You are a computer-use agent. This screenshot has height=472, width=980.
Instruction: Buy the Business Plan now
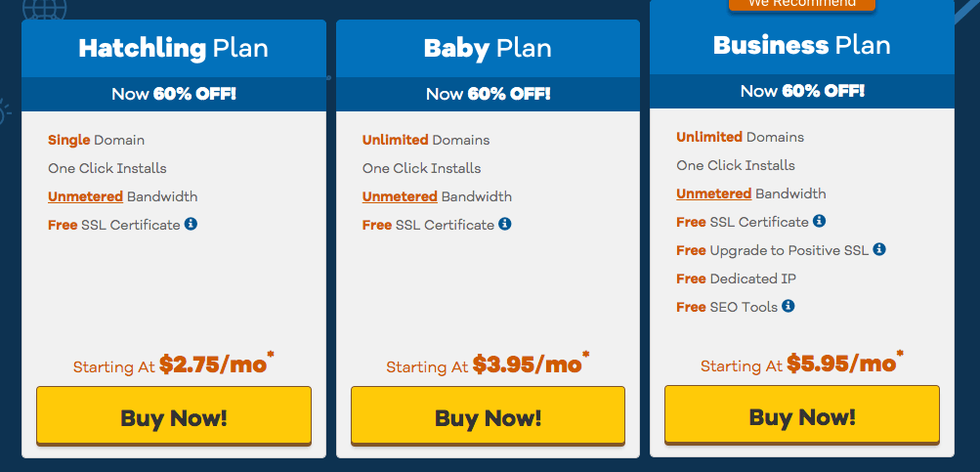point(802,415)
